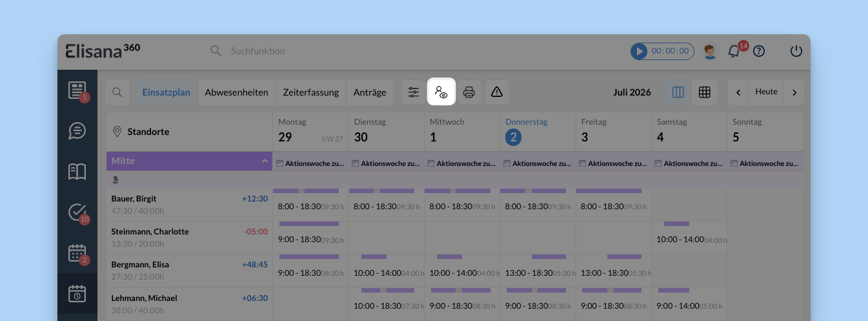The image size is (868, 321).
Task: Open the handbook book sidebar icon
Action: (77, 171)
